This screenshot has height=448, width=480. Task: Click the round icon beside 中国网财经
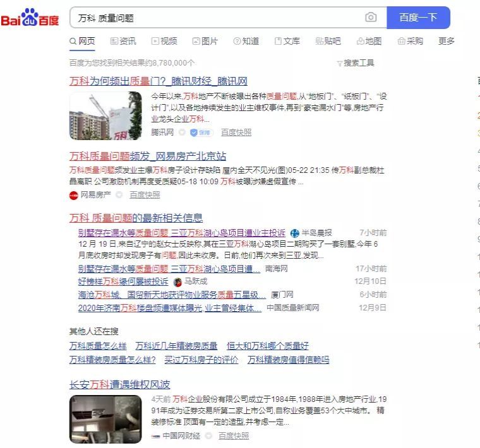point(208,436)
